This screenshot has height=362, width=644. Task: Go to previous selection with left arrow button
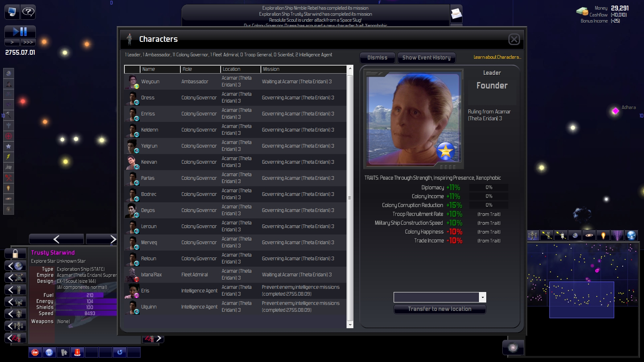[56, 239]
